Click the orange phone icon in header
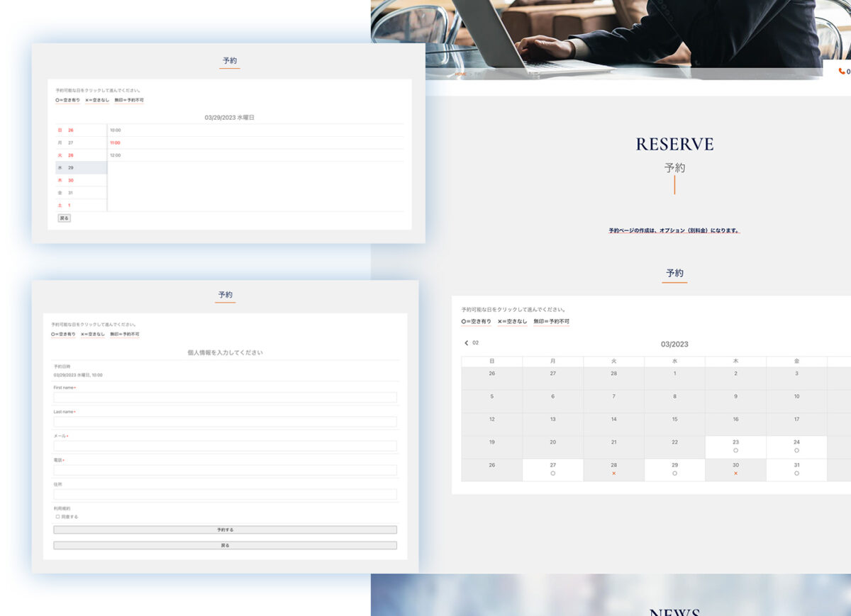851x616 pixels. click(842, 71)
